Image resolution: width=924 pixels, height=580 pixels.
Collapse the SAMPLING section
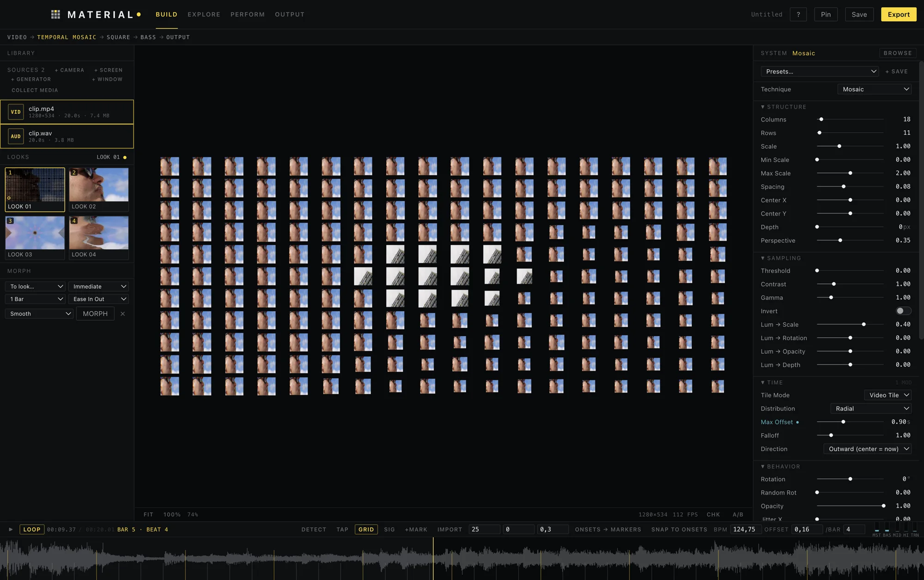pyautogui.click(x=781, y=258)
